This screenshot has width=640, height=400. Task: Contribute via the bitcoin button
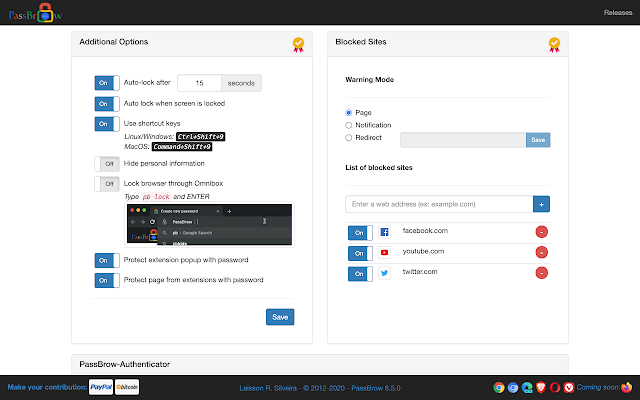(127, 387)
